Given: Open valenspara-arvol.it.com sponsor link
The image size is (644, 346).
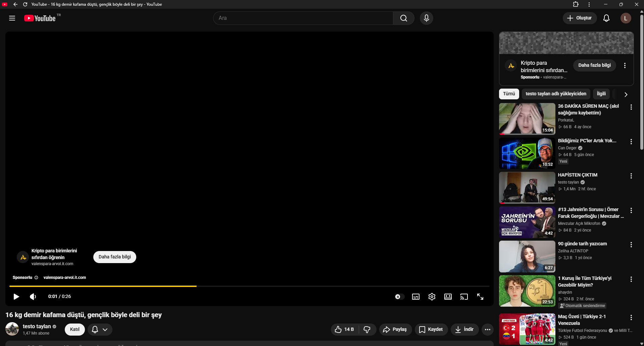Looking at the screenshot, I should [65, 278].
